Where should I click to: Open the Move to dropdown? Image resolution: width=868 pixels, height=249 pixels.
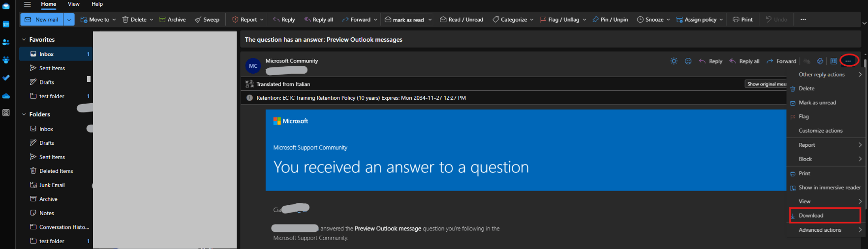(98, 20)
